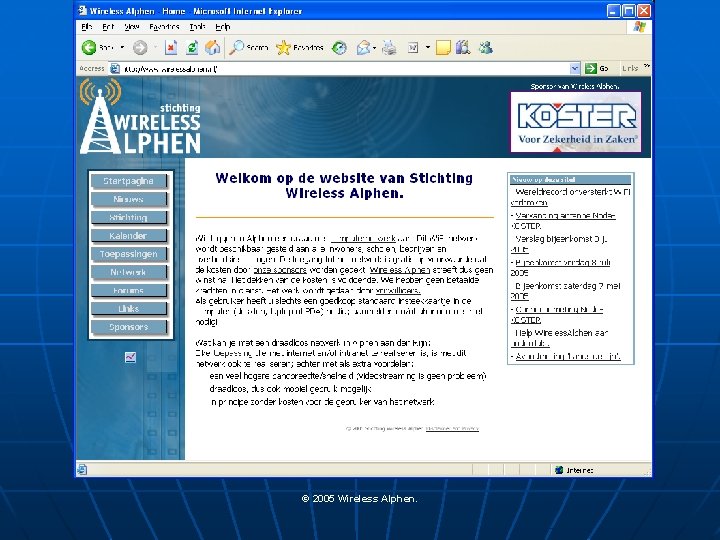The image size is (720, 540).
Task: Follow the 'Wireless Alphen' link in body text
Action: pyautogui.click(x=399, y=270)
